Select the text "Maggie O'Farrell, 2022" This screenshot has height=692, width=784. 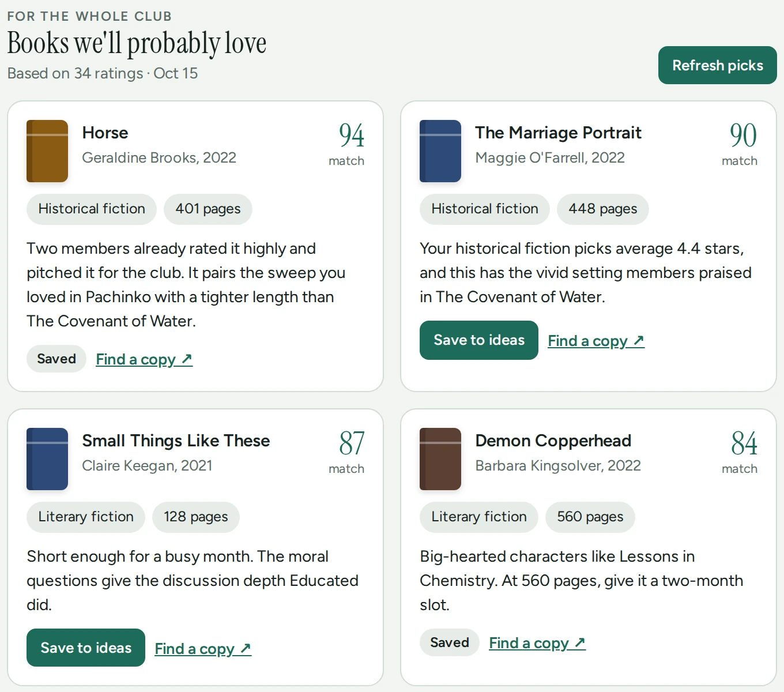click(550, 157)
